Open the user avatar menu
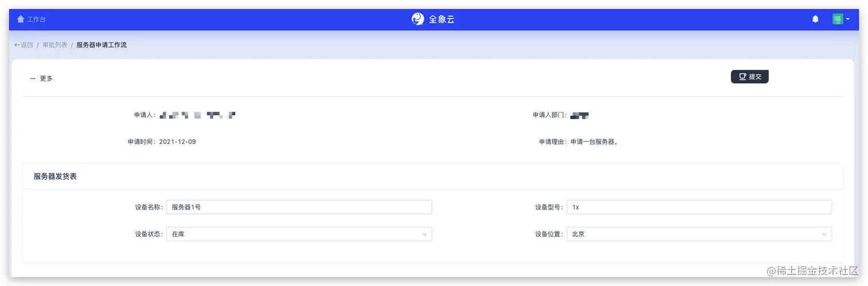This screenshot has height=286, width=868. (841, 19)
